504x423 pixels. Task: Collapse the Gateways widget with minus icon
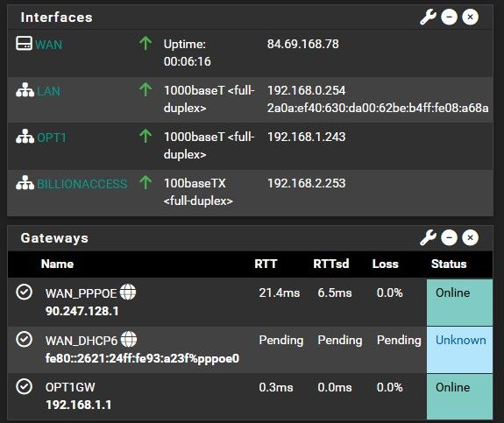pos(449,237)
